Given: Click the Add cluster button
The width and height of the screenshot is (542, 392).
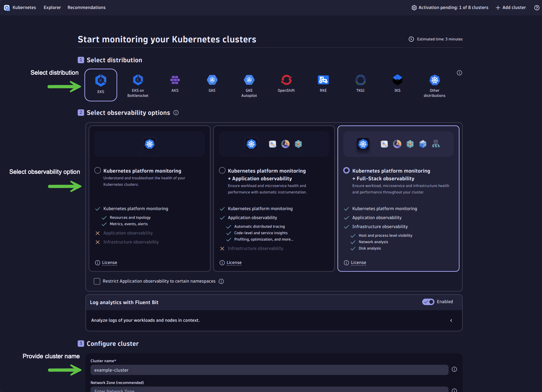Looking at the screenshot, I should [x=511, y=8].
